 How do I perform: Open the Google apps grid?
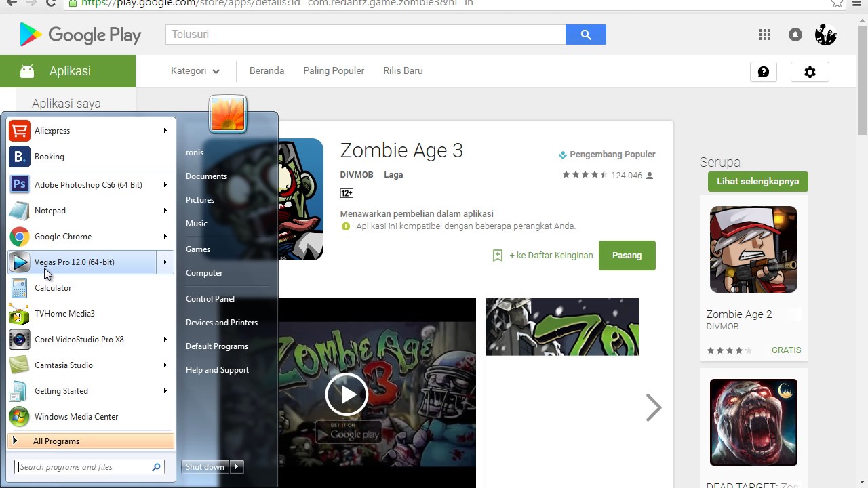[x=765, y=35]
